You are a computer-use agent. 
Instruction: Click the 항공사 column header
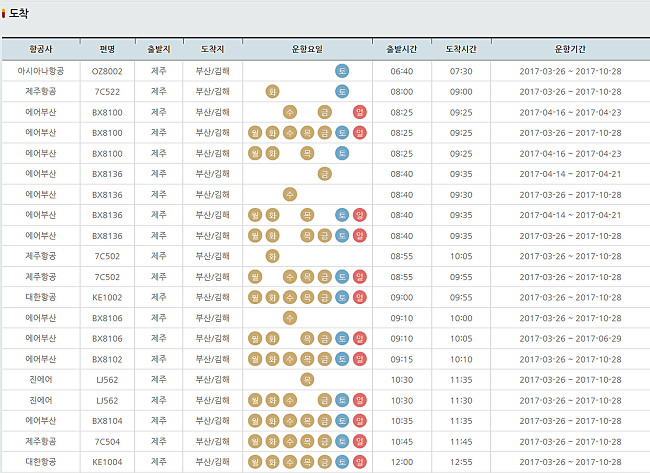point(41,49)
